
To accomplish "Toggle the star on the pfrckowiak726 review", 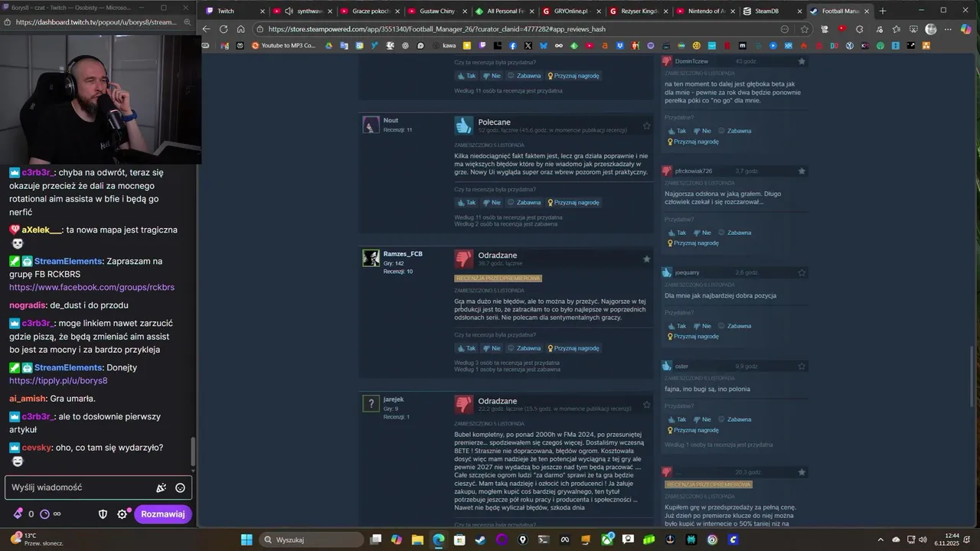I will coord(802,171).
